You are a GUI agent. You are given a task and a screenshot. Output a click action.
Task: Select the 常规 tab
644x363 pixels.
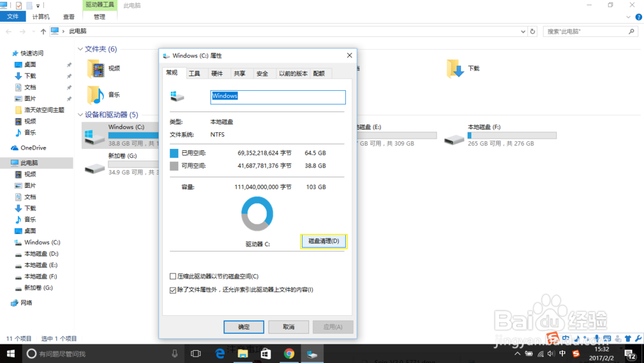[x=172, y=73]
